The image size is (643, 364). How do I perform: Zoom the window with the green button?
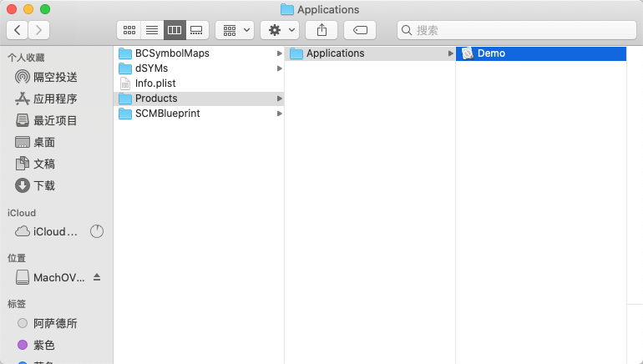(x=45, y=9)
